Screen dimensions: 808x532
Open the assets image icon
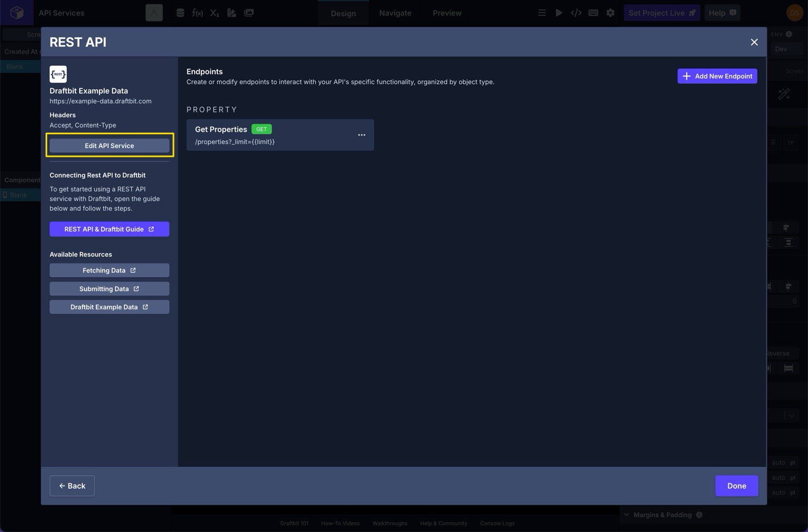(249, 13)
